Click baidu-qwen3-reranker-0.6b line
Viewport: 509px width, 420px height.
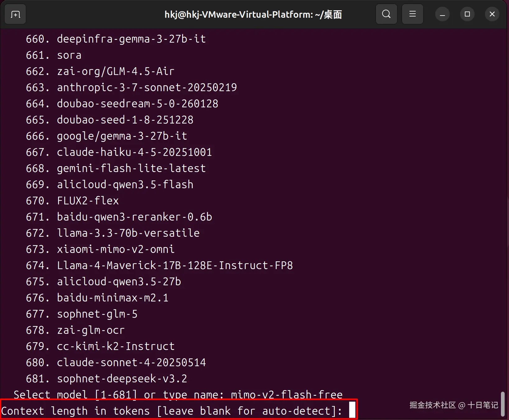pyautogui.click(x=119, y=217)
